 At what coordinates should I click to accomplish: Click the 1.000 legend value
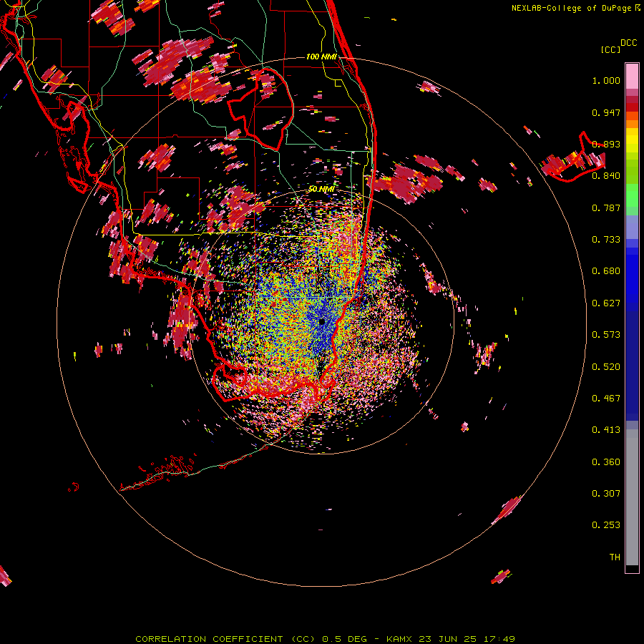point(606,80)
